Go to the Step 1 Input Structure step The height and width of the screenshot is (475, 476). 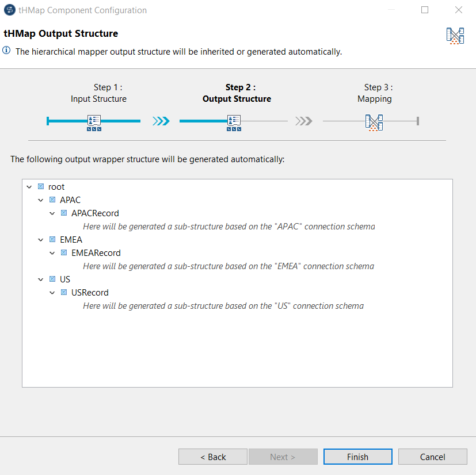[x=98, y=93]
